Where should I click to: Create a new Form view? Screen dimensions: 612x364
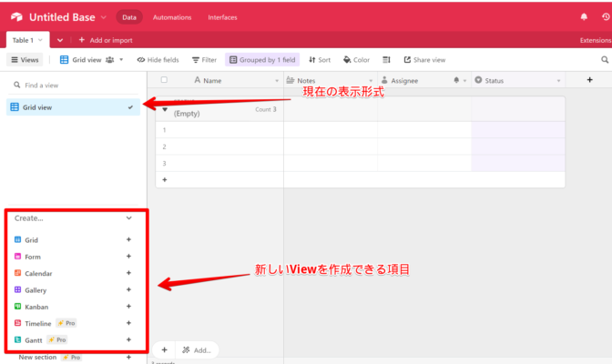128,257
